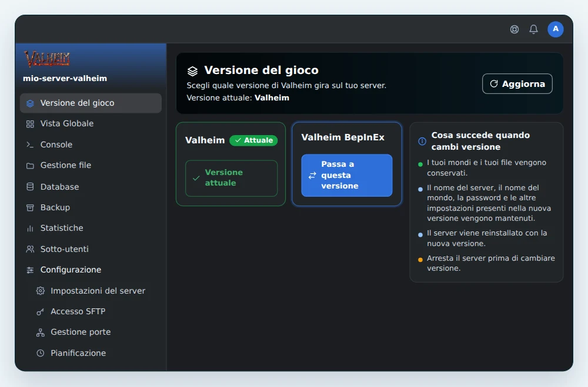Image resolution: width=588 pixels, height=387 pixels.
Task: Click the grid icon for Vista Globale
Action: coord(31,124)
